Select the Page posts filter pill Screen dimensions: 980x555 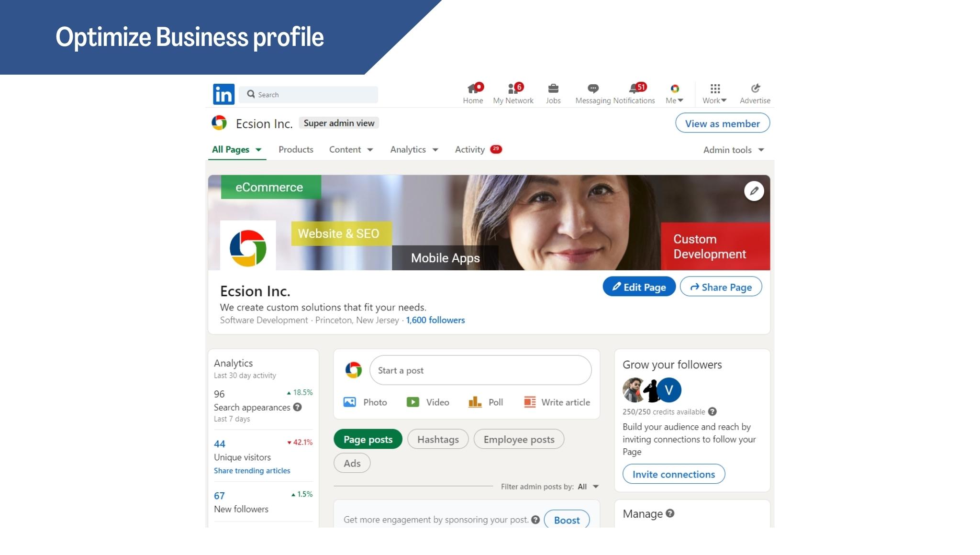pyautogui.click(x=368, y=439)
